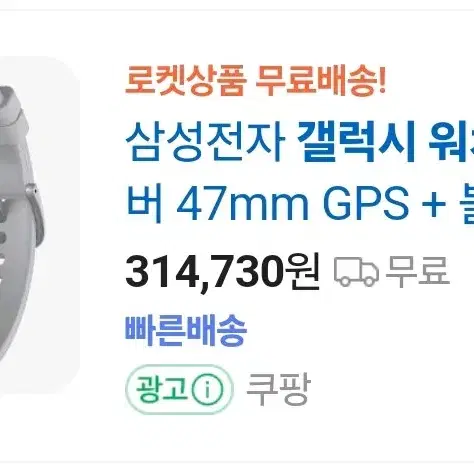This screenshot has height=474, width=474.
Task: Click the 로켓상품 word in the orange headline
Action: click(x=186, y=80)
